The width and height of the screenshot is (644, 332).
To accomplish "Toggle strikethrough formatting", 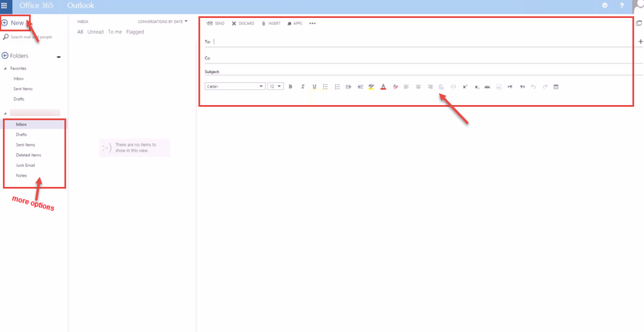I will (487, 86).
